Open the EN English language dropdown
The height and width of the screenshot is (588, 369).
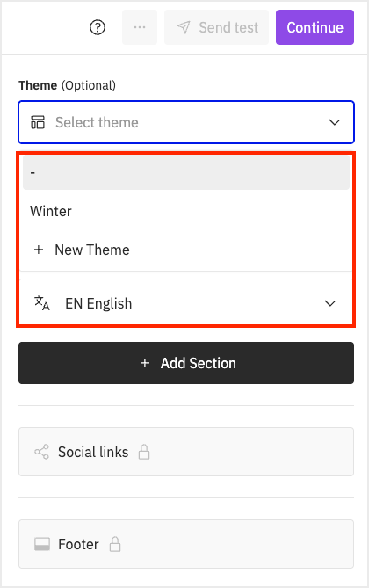click(x=186, y=303)
